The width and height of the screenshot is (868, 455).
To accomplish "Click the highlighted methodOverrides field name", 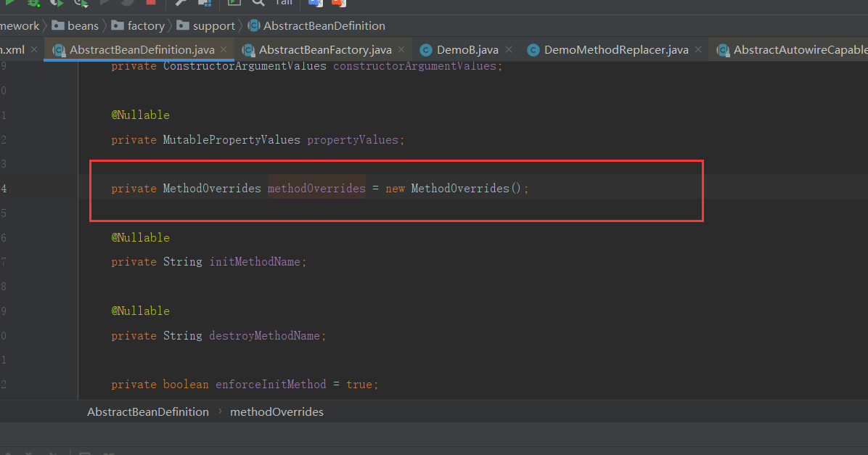I will [x=316, y=188].
